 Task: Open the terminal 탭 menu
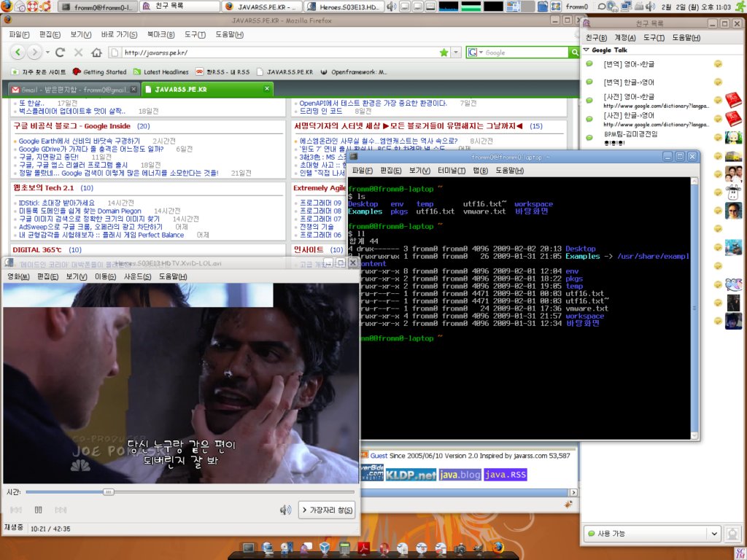[480, 171]
